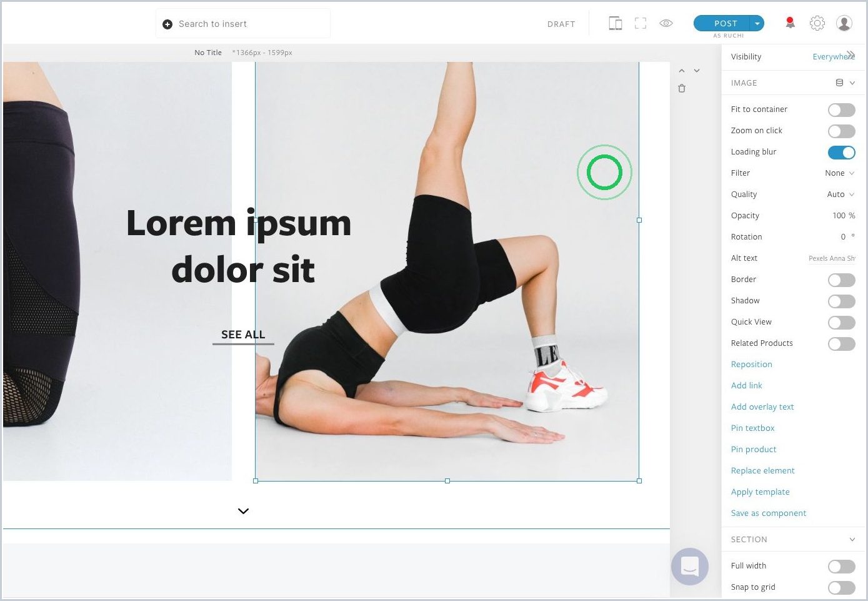Open the Filter None dropdown
The width and height of the screenshot is (868, 601).
(839, 173)
